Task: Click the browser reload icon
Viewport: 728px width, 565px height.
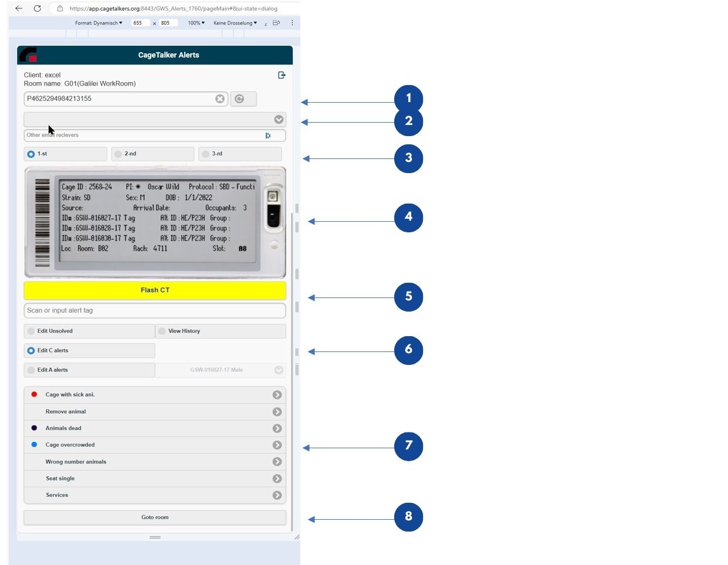Action: 38,8
